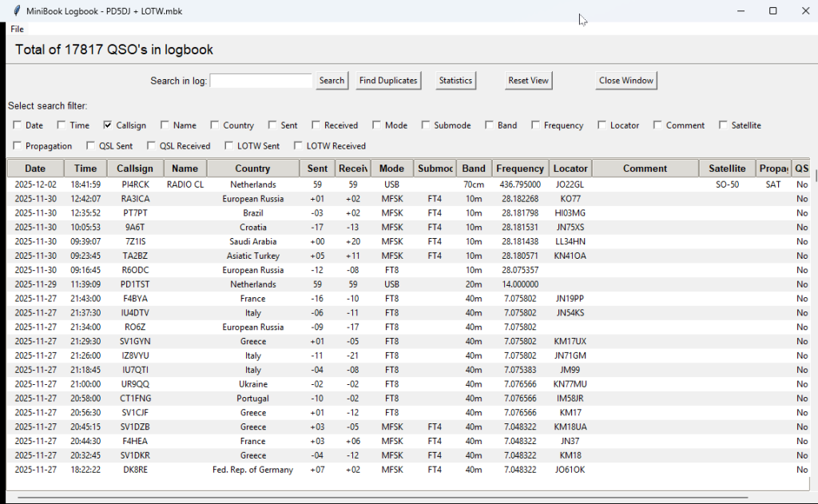Enable the Date search filter checkbox

[18, 125]
